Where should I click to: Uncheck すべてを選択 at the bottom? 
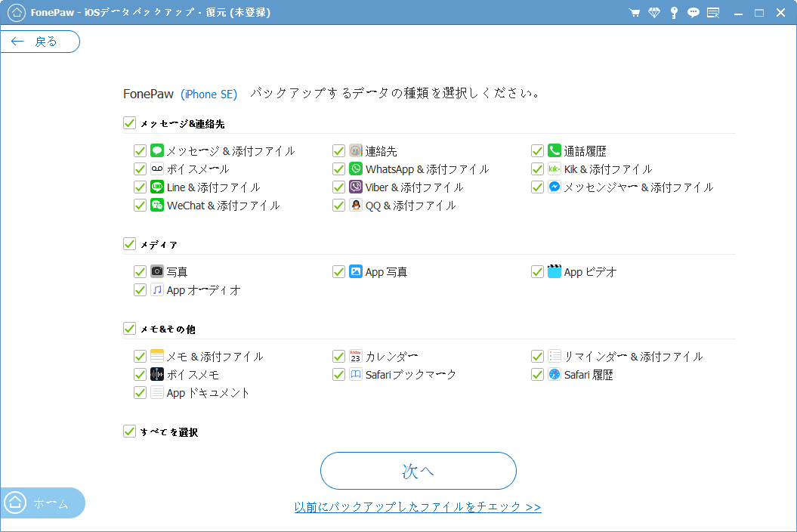click(x=129, y=431)
